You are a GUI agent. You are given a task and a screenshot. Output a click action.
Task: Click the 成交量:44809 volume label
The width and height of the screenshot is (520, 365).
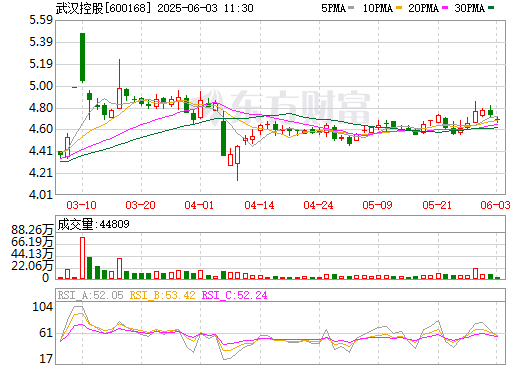(93, 224)
